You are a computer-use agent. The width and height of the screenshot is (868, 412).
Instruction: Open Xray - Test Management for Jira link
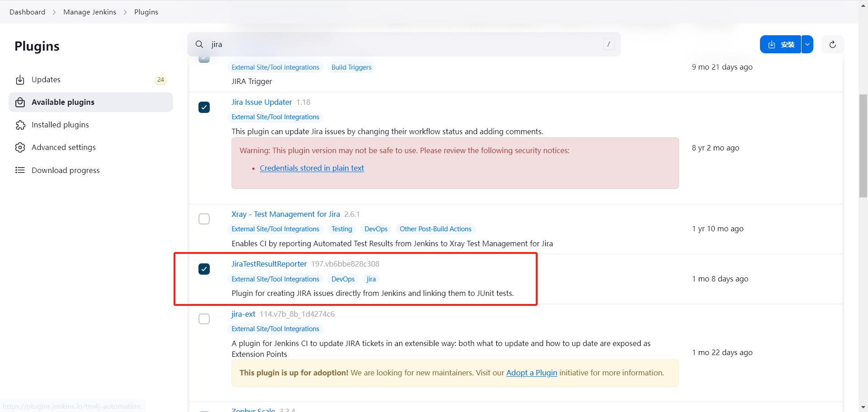pyautogui.click(x=286, y=214)
